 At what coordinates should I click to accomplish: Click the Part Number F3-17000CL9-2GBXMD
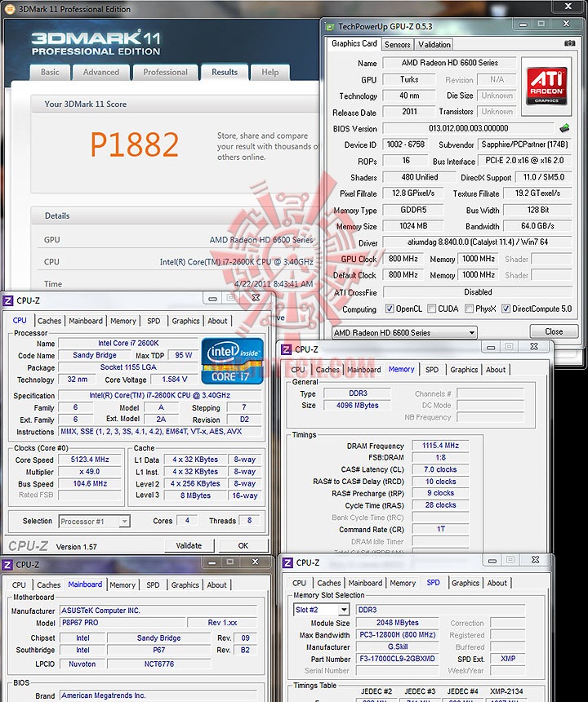[x=397, y=659]
